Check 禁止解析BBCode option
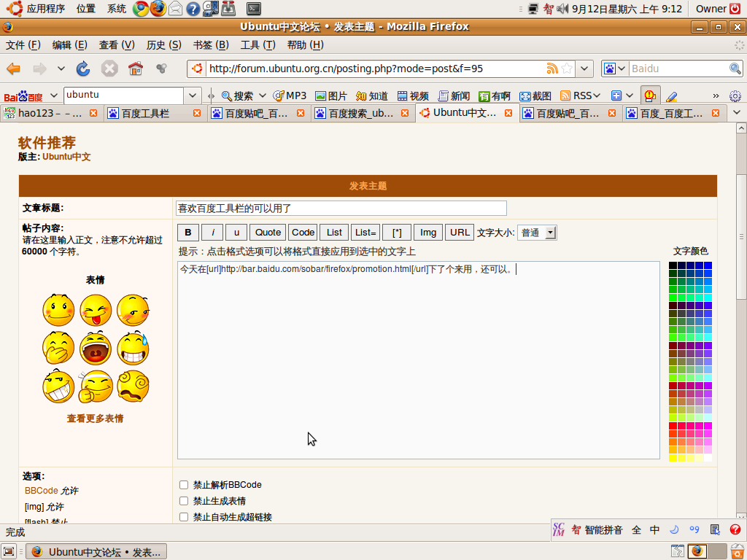The height and width of the screenshot is (560, 747). 184,485
